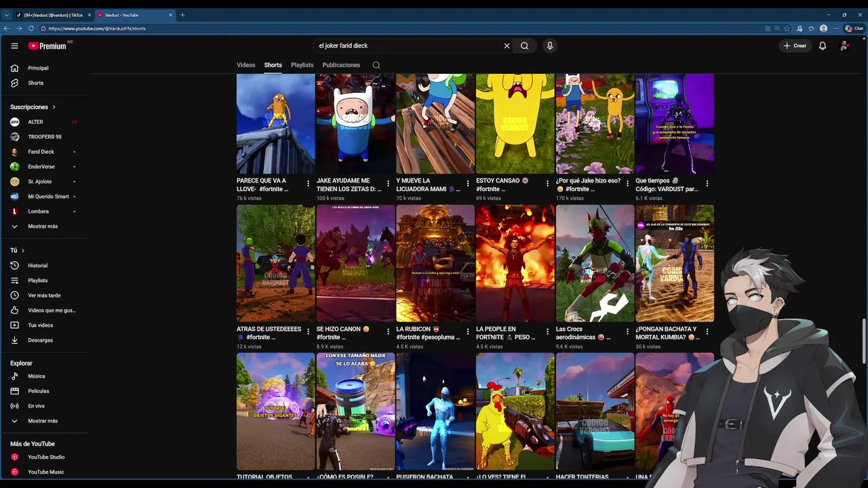
Task: Switch to the Videos channel tab
Action: click(245, 65)
